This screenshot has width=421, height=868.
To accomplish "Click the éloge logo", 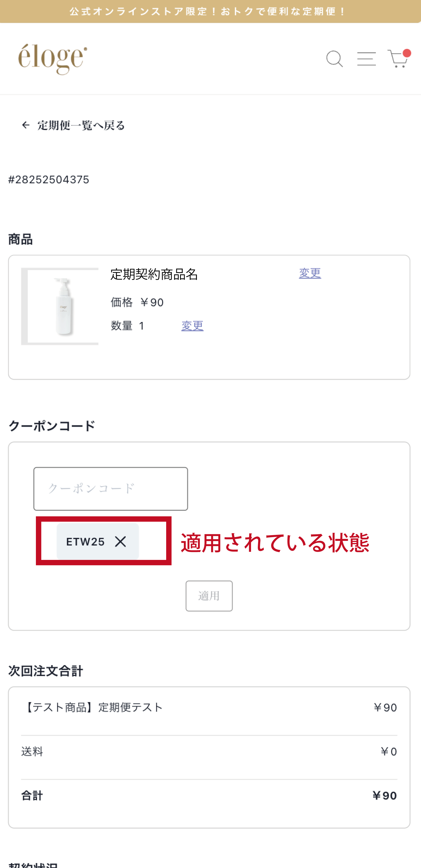I will point(52,59).
